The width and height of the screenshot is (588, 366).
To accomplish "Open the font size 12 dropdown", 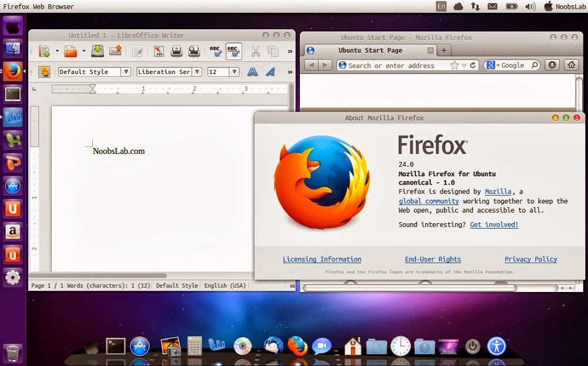I will (235, 72).
